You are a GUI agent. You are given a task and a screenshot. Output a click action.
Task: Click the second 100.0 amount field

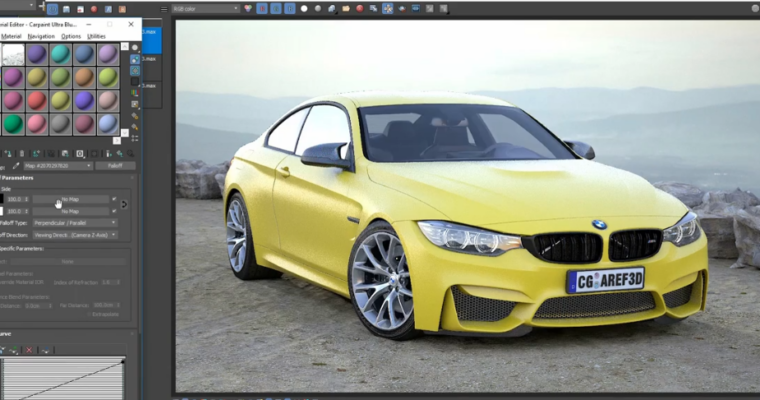(x=17, y=211)
